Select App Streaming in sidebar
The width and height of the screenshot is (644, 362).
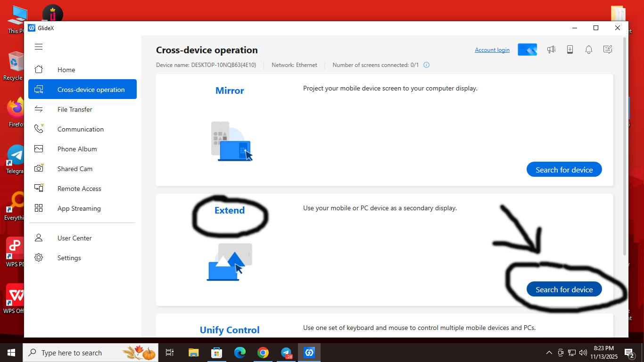[x=79, y=208]
